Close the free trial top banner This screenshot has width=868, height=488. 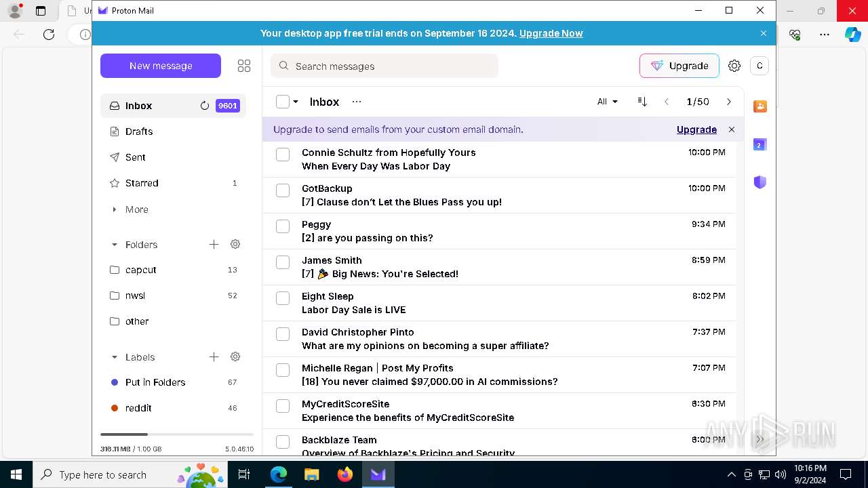[x=764, y=33]
